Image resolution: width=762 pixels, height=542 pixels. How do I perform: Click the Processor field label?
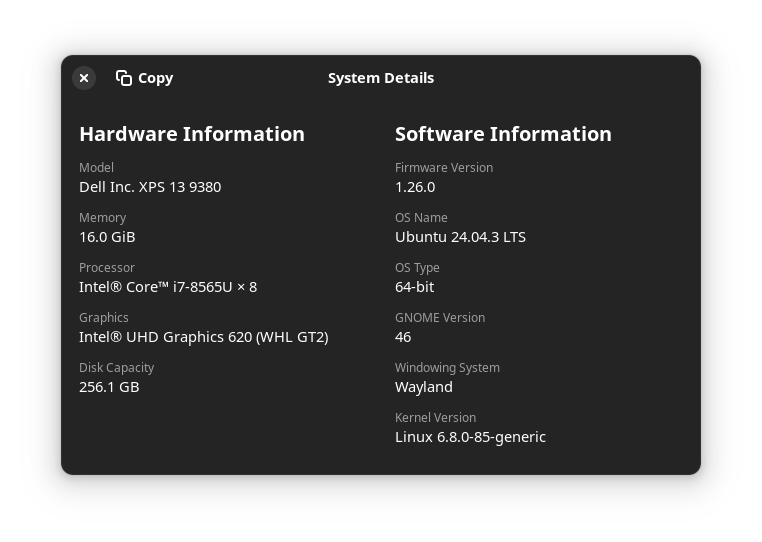pos(107,268)
